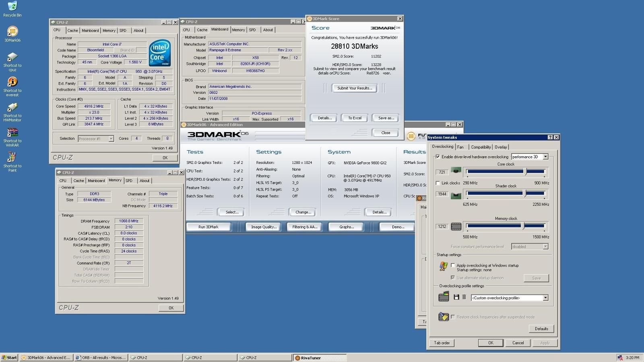Click Cancel in System tweaks
644x362 pixels.
[518, 343]
